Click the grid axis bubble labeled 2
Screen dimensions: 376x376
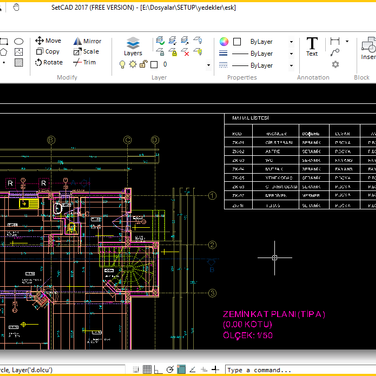(212, 245)
